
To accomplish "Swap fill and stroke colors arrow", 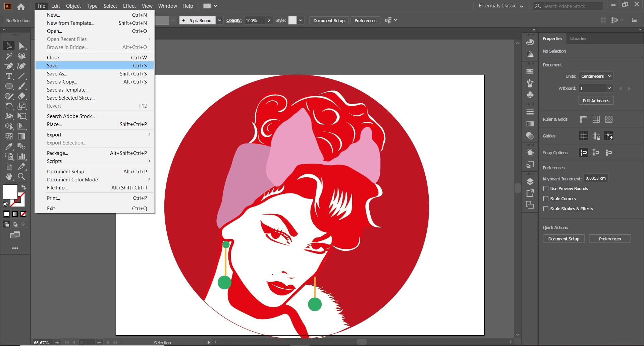I will (x=24, y=187).
